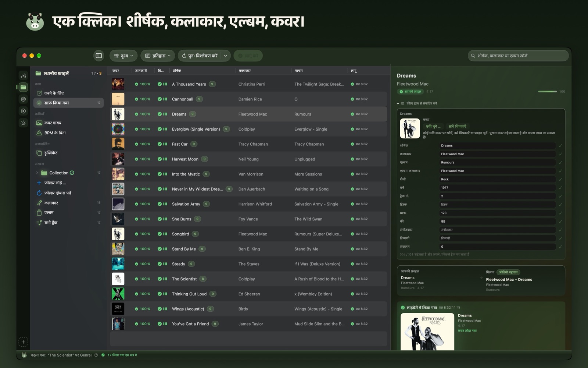Open the music notes section in left rail
The height and width of the screenshot is (368, 588).
click(x=23, y=75)
